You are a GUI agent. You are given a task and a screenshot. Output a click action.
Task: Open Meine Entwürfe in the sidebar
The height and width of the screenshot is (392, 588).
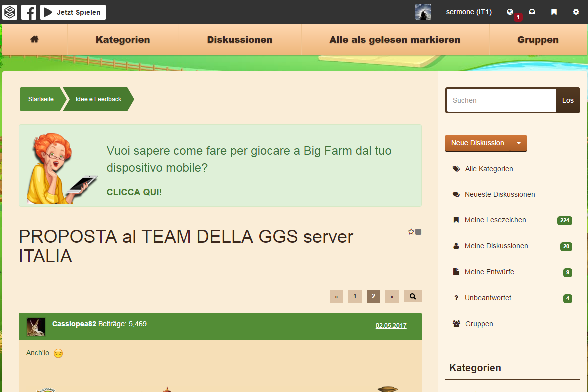(489, 272)
